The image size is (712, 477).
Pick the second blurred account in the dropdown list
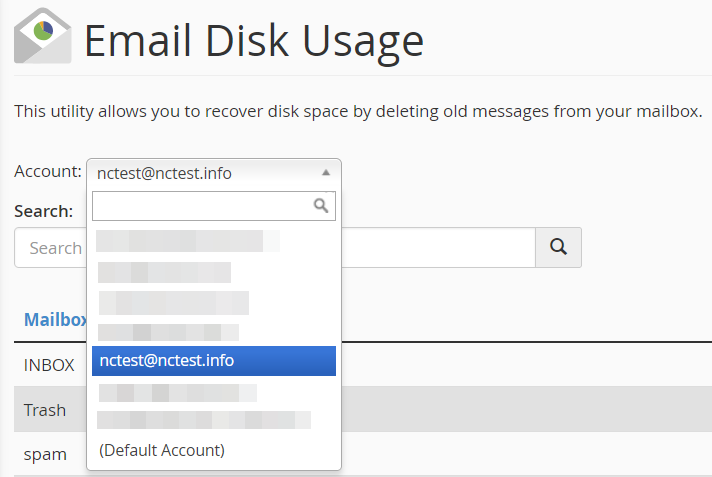pyautogui.click(x=164, y=272)
